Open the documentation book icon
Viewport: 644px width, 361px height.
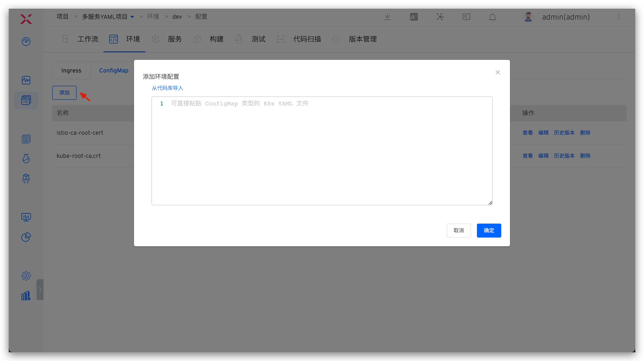[466, 17]
